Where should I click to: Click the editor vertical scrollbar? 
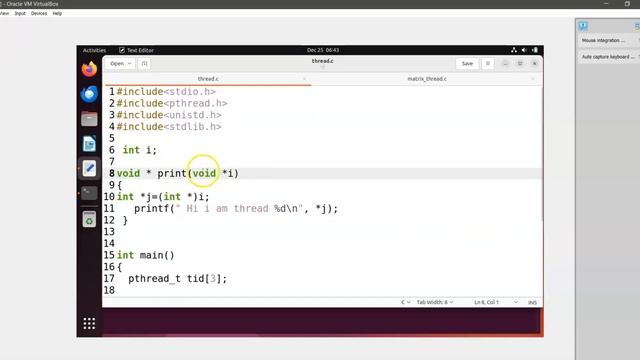click(541, 155)
